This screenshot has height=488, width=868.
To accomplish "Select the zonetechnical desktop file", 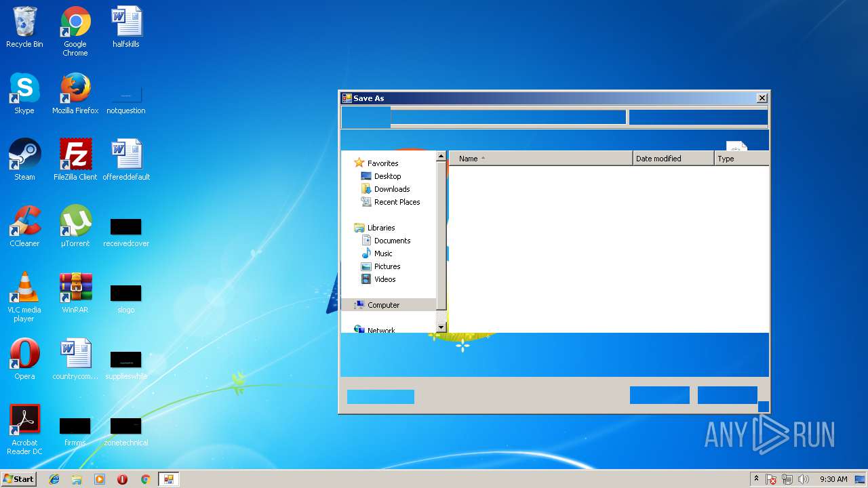I will pos(126,430).
